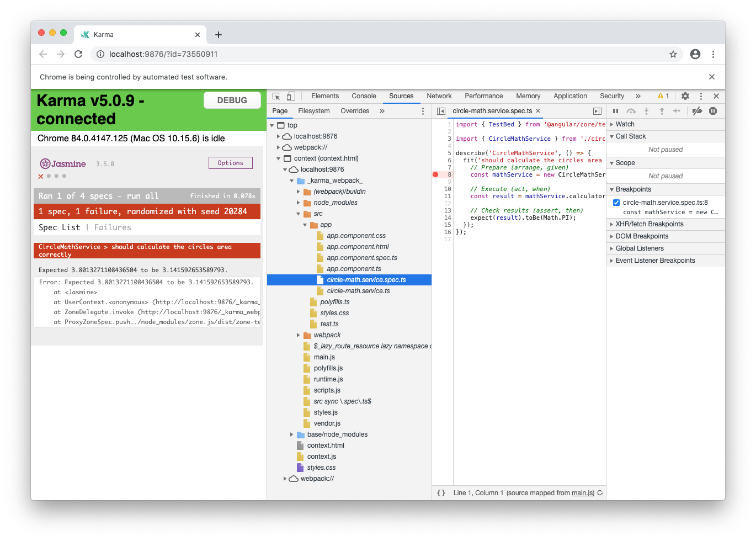Image resolution: width=756 pixels, height=541 pixels.
Task: Show more DevTools panel tabs
Action: tap(638, 96)
